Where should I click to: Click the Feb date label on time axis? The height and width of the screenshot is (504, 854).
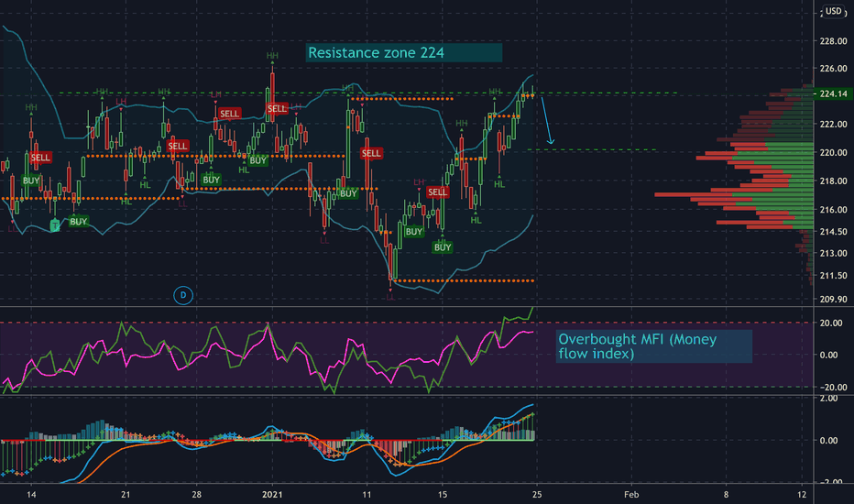pyautogui.click(x=631, y=495)
